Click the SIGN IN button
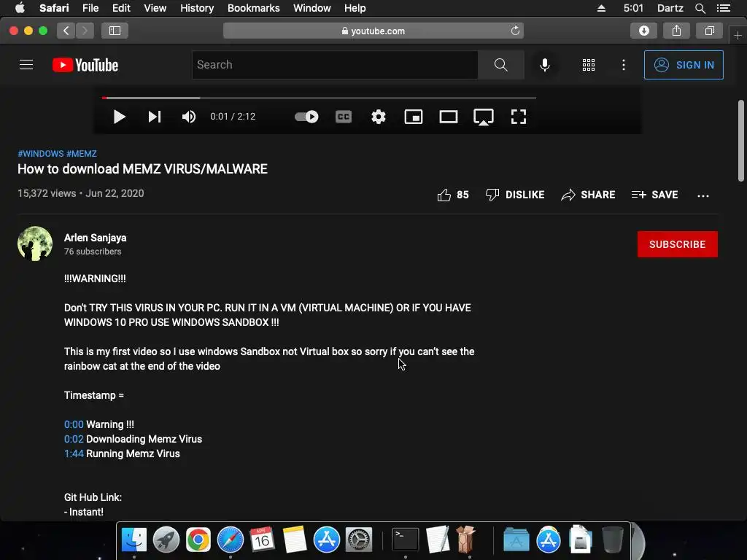This screenshot has width=747, height=560. pyautogui.click(x=684, y=65)
